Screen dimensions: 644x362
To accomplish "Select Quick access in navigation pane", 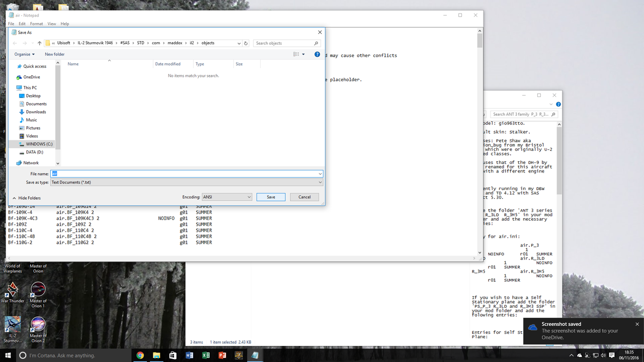I will pyautogui.click(x=34, y=66).
